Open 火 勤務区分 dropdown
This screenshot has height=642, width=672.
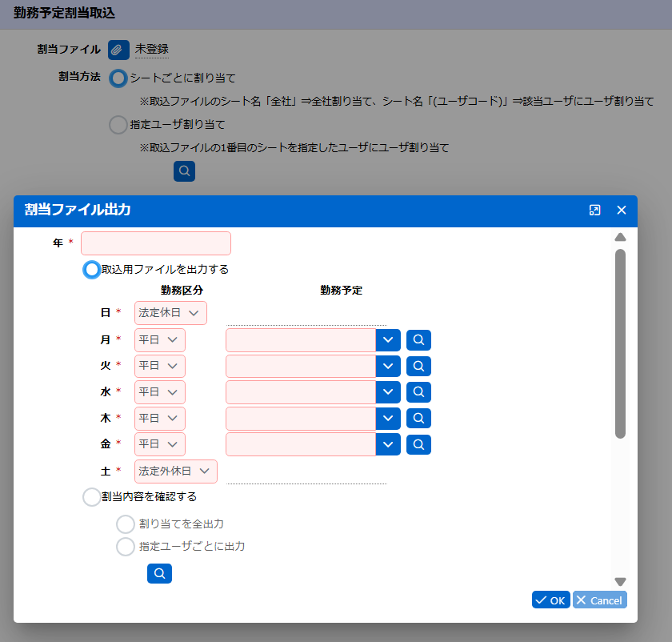160,367
